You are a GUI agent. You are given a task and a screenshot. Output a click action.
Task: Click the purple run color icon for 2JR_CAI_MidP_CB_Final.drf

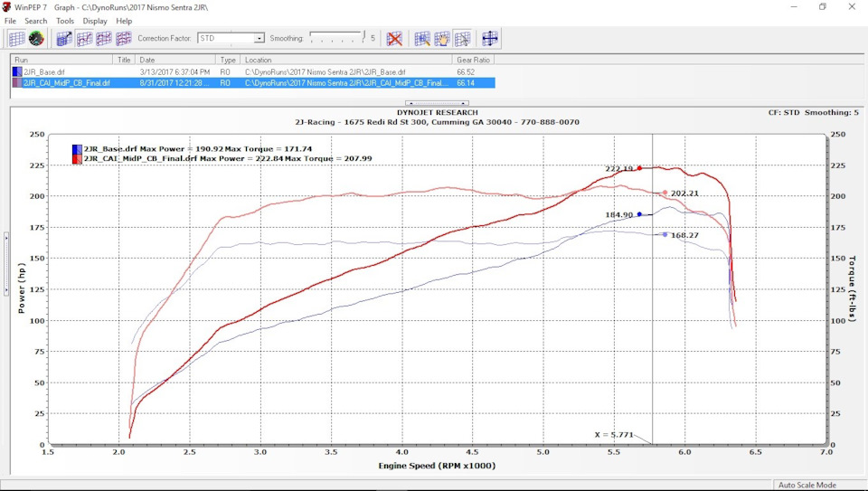tap(17, 83)
